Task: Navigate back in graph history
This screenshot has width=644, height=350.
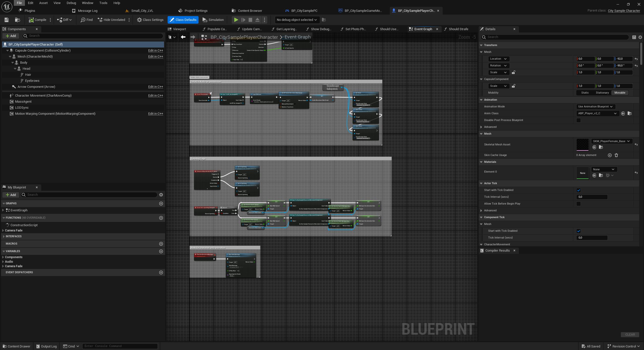Action: pyautogui.click(x=183, y=37)
